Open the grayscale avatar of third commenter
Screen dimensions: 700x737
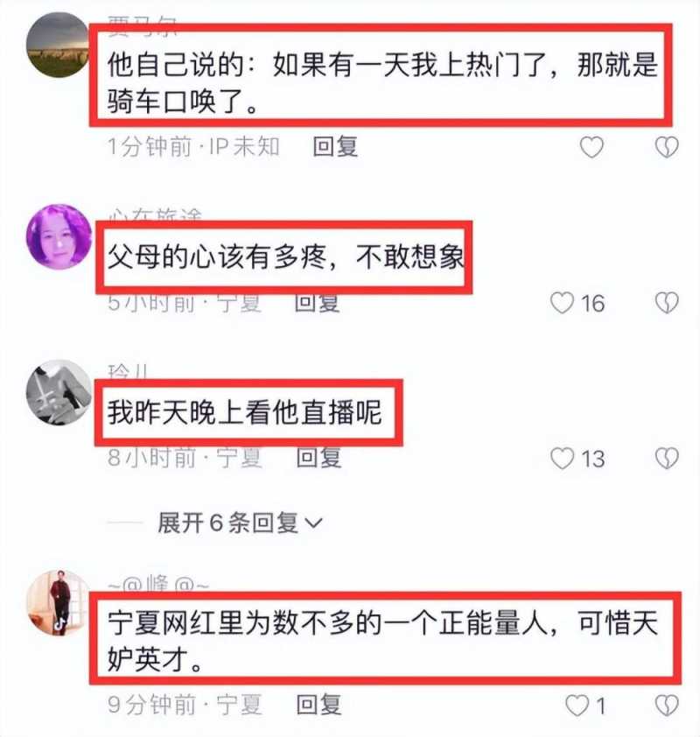[59, 392]
